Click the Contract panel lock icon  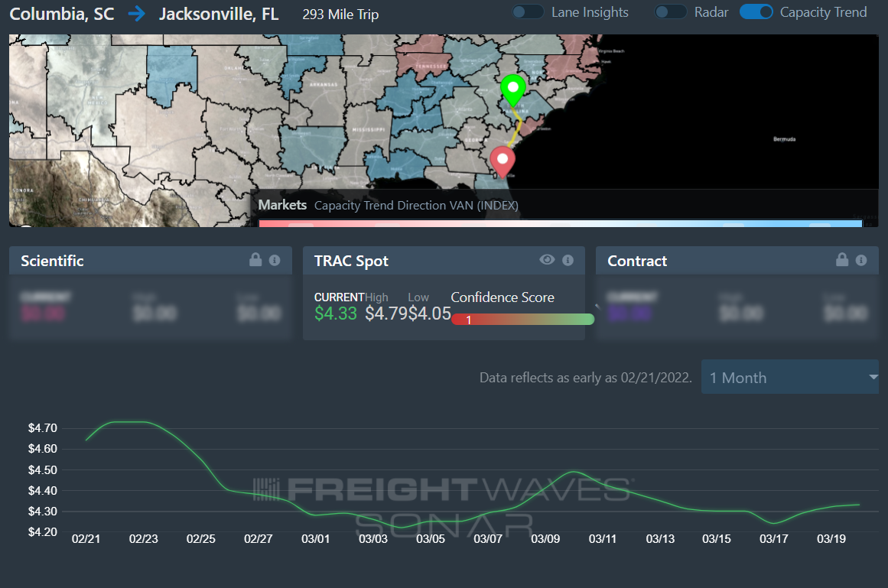click(x=842, y=260)
